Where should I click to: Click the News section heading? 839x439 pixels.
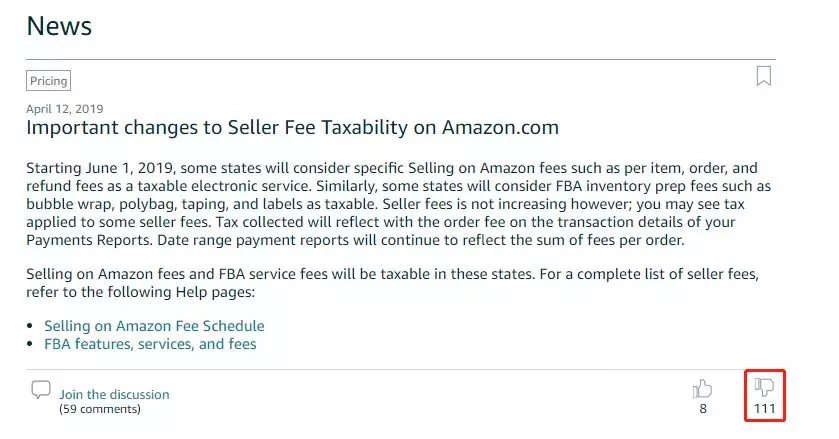[x=59, y=26]
